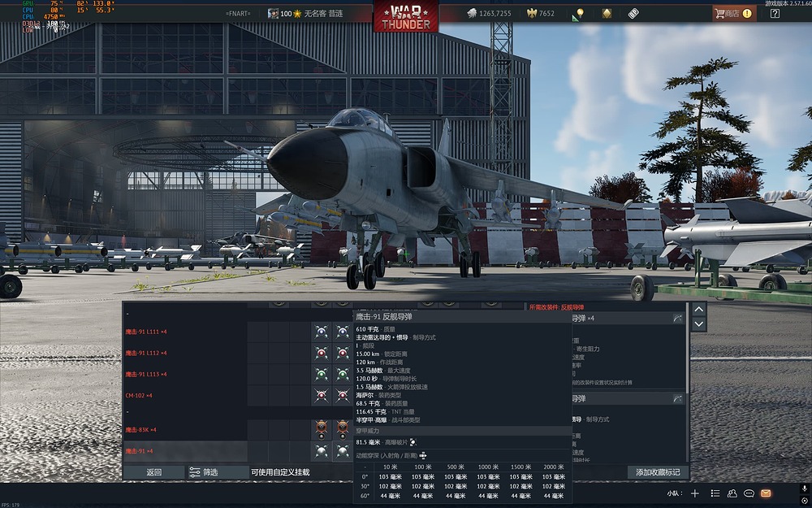Open the friends contacts icon
The image size is (812, 508).
tap(732, 493)
